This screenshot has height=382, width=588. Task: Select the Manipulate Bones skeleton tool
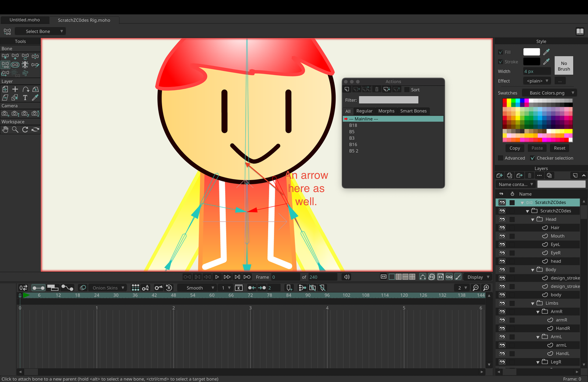[25, 64]
